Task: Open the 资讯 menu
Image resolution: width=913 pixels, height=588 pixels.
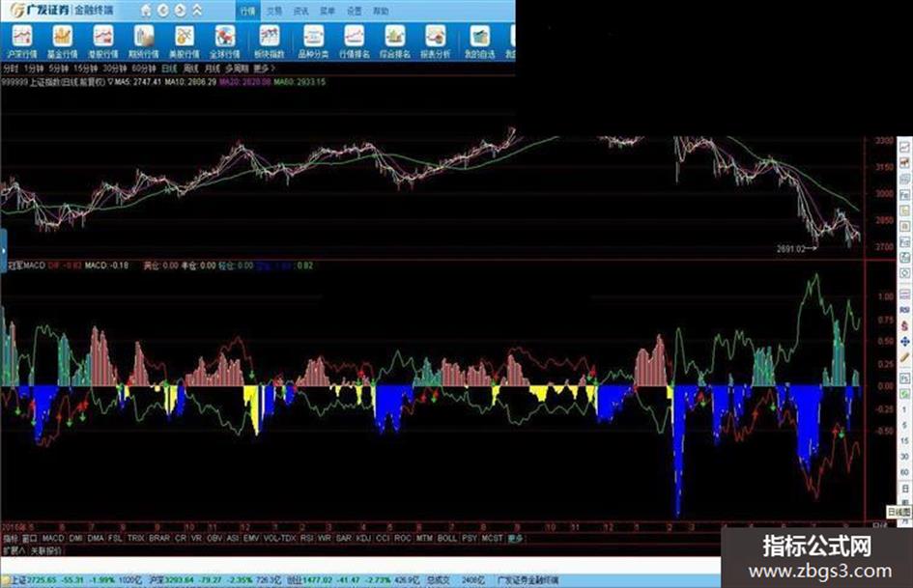Action: [301, 11]
